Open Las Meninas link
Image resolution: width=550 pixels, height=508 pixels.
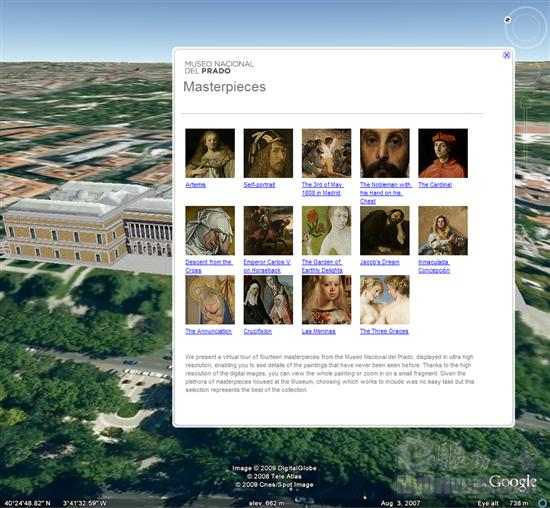click(x=318, y=332)
